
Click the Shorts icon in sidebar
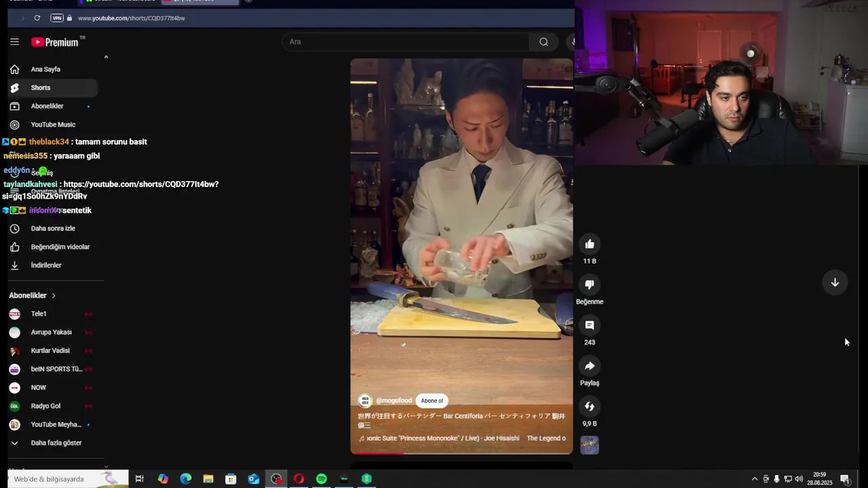tap(14, 87)
